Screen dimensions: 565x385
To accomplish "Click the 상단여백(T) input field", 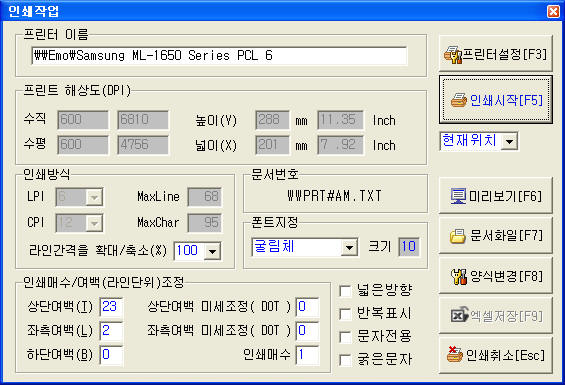I will click(111, 306).
